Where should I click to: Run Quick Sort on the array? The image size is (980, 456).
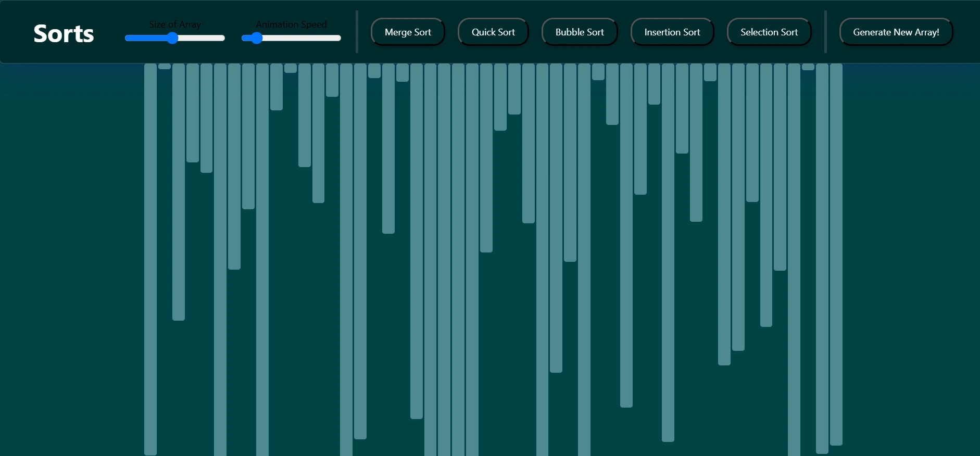493,32
